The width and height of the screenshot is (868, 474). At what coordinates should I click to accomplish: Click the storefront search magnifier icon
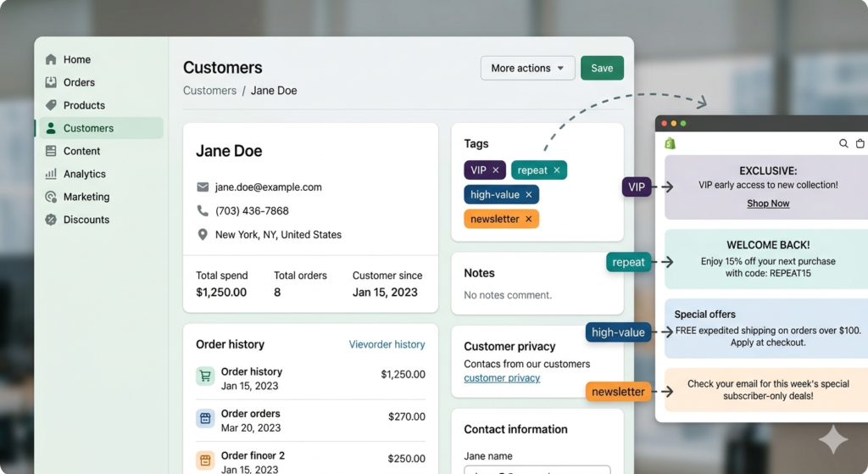point(843,144)
